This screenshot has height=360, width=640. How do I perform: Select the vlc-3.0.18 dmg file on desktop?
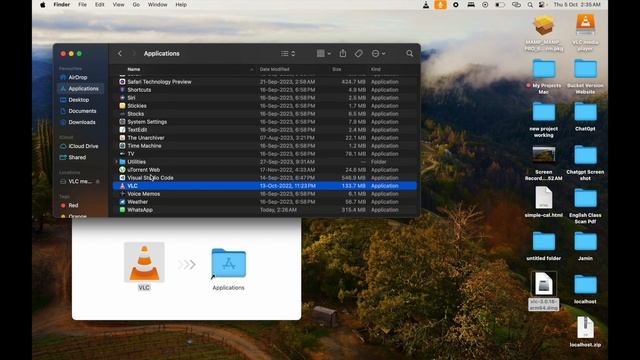[544, 291]
